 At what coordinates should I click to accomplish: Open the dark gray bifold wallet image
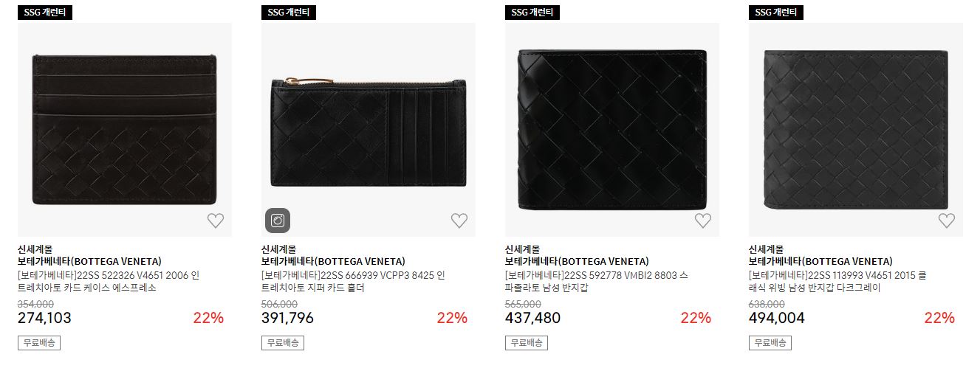[x=856, y=130]
